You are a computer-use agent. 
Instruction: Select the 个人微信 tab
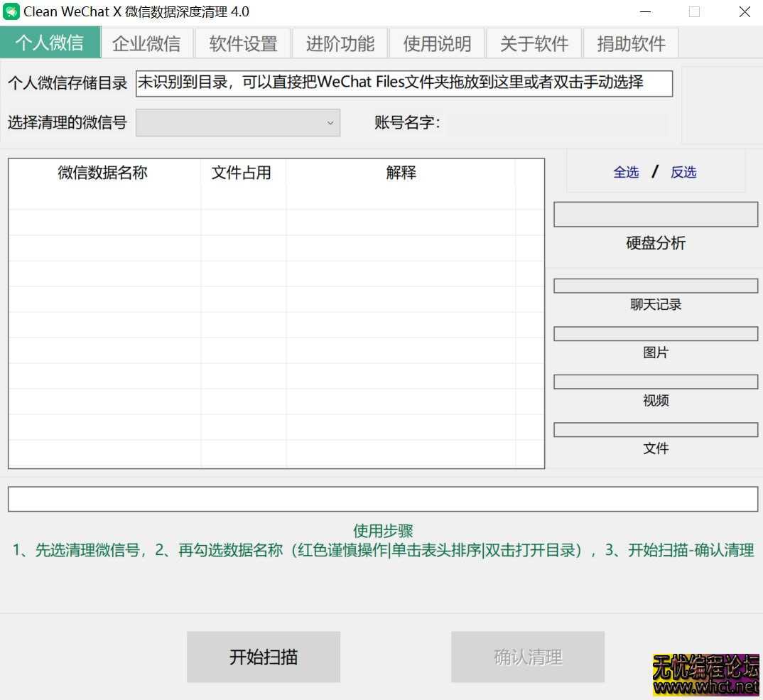click(50, 43)
